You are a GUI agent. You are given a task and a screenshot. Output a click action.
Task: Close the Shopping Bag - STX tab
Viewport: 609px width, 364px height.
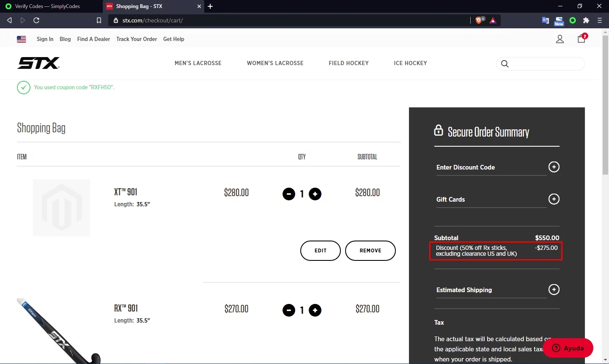[199, 6]
